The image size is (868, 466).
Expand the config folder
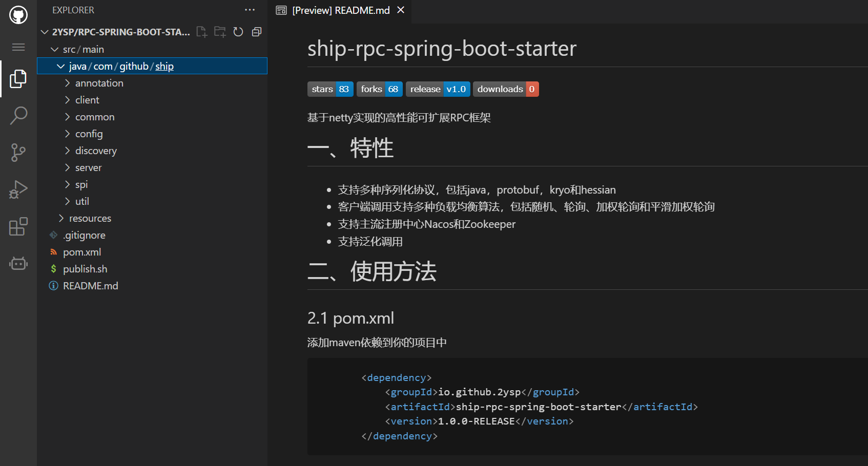pyautogui.click(x=67, y=134)
